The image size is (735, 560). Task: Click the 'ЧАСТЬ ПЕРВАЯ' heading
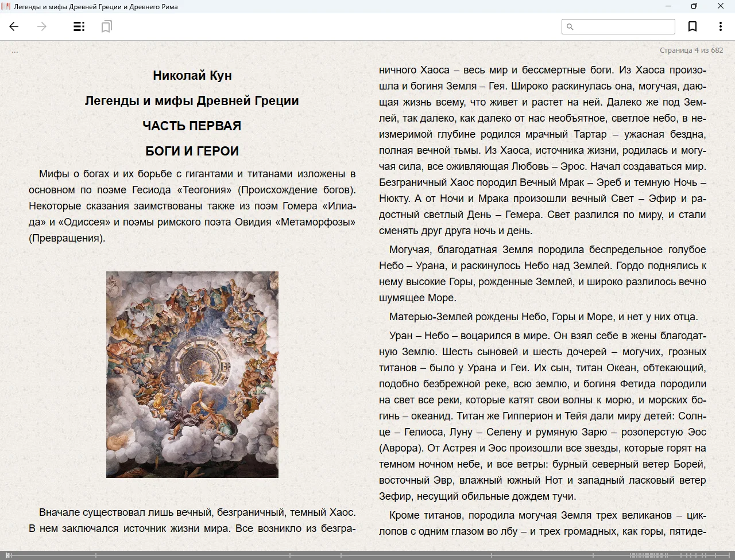coord(192,126)
